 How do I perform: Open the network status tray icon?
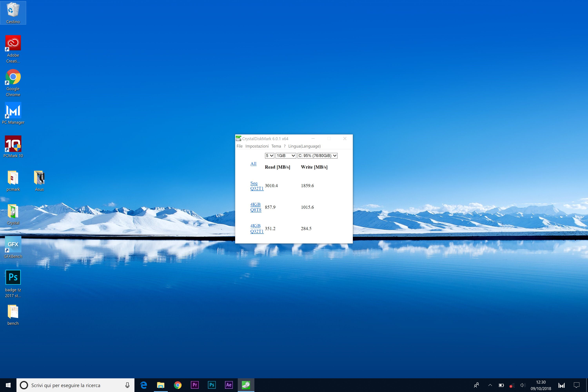[x=512, y=385]
